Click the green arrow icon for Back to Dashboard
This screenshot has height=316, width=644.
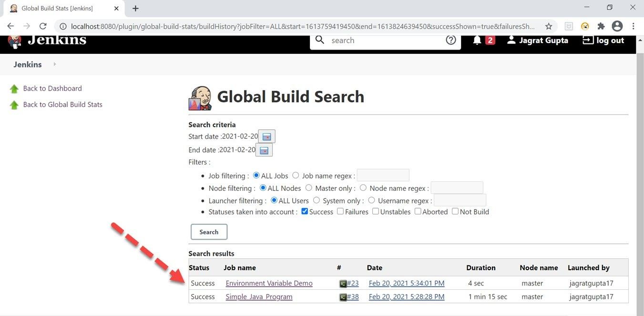click(x=14, y=89)
